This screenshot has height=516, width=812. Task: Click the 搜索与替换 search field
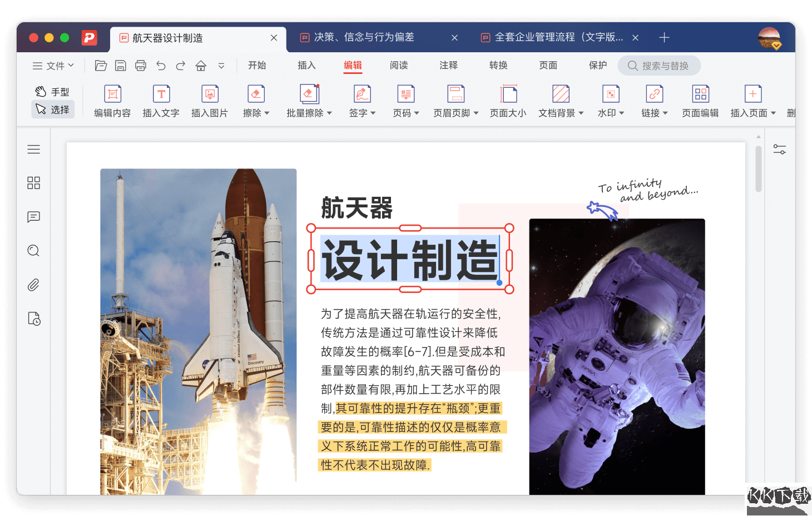tap(659, 65)
